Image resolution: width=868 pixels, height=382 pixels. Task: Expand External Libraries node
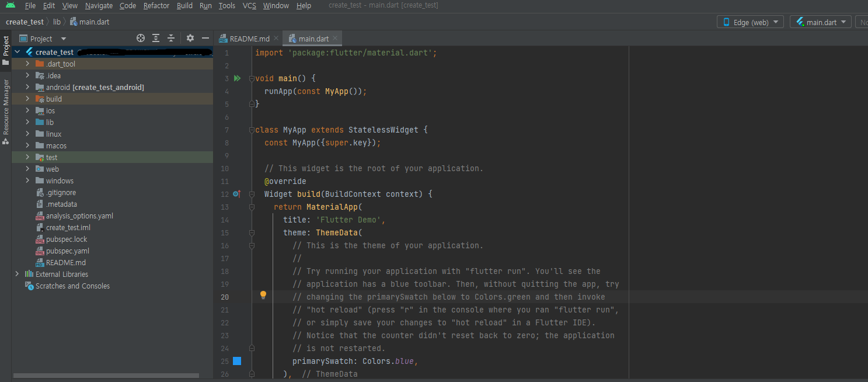(18, 274)
